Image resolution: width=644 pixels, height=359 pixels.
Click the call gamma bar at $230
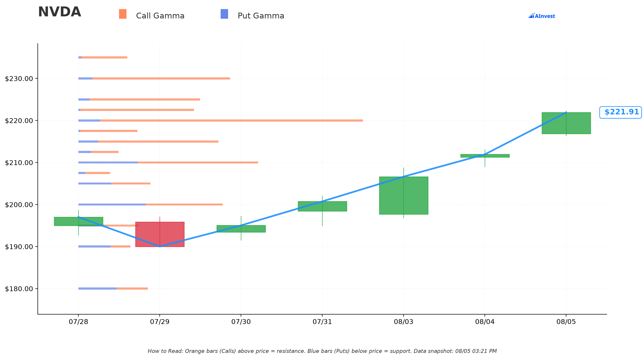pyautogui.click(x=161, y=78)
